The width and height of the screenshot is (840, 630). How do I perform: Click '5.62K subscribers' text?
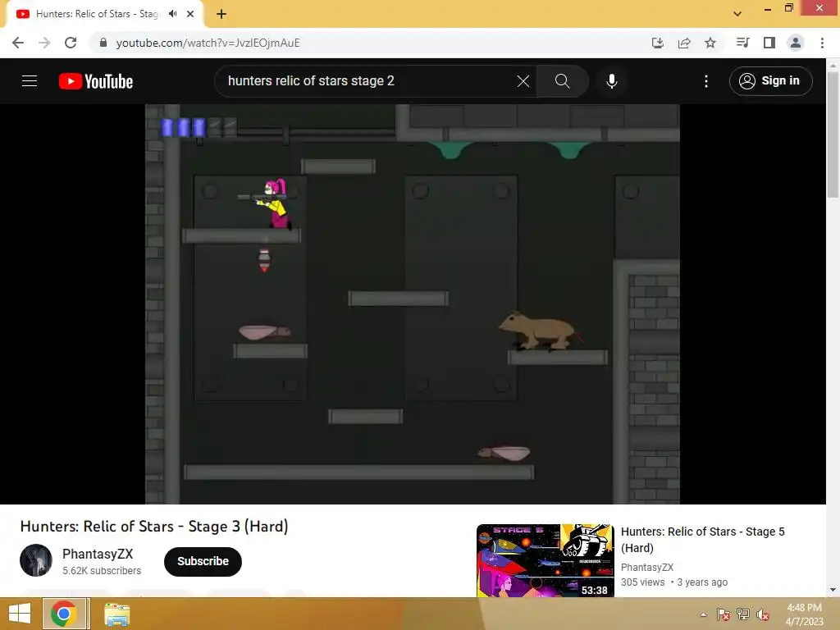(x=102, y=571)
